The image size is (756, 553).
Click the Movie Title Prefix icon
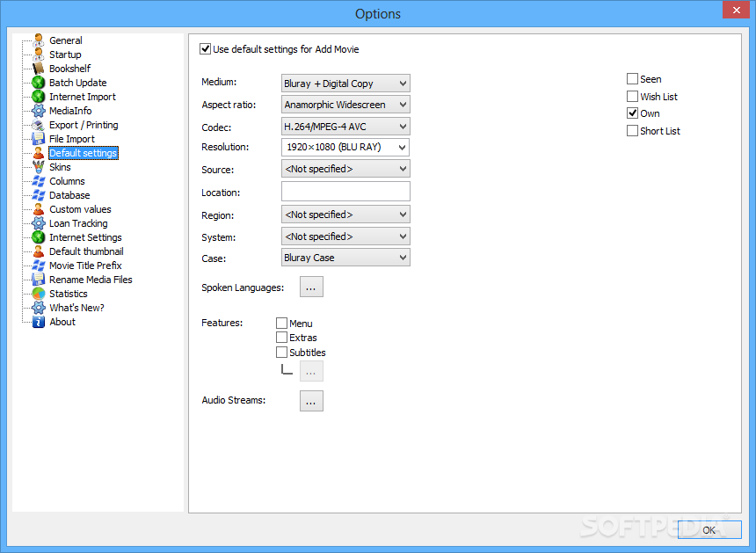[39, 266]
